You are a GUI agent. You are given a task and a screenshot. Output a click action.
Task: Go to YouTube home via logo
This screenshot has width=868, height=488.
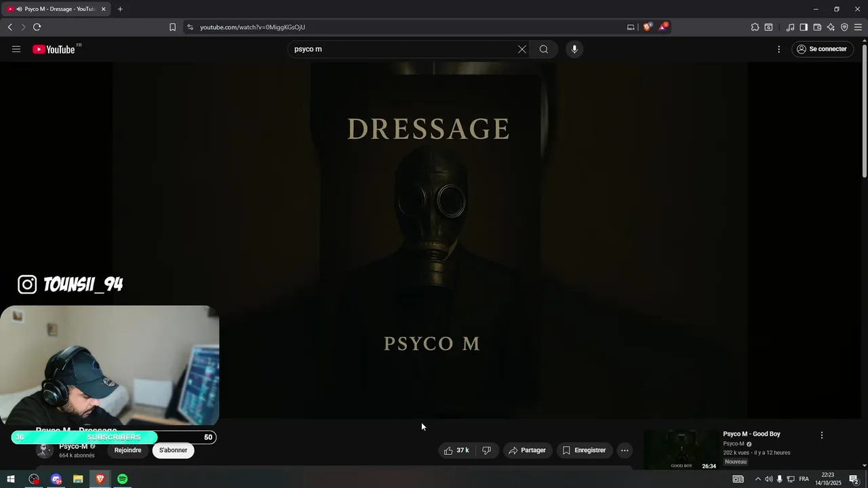pos(54,49)
